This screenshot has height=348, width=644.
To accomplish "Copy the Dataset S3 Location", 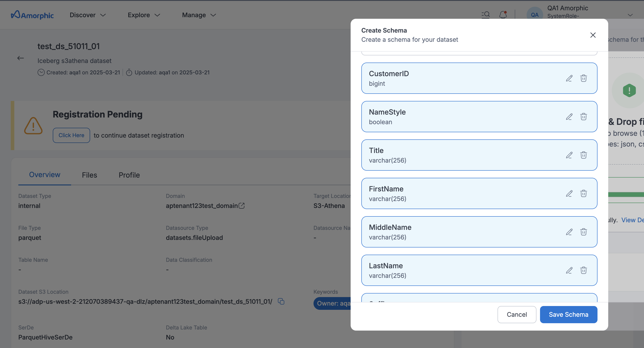I will pos(281,301).
